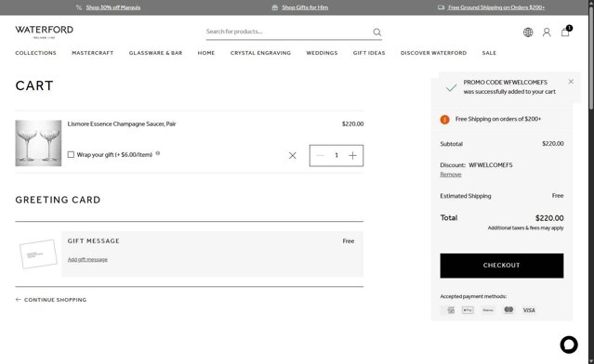Open the Weddings menu
Viewport: 594px width, 364px height.
[322, 53]
